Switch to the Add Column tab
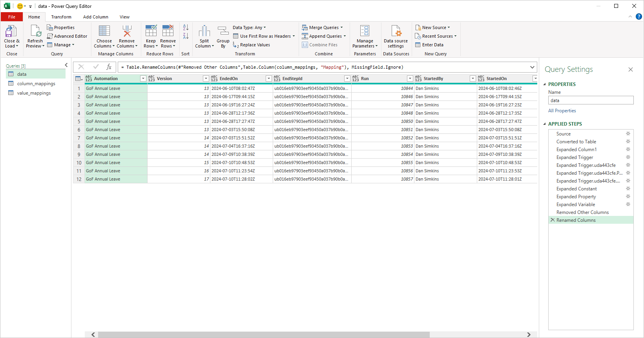This screenshot has height=338, width=644. coord(96,17)
